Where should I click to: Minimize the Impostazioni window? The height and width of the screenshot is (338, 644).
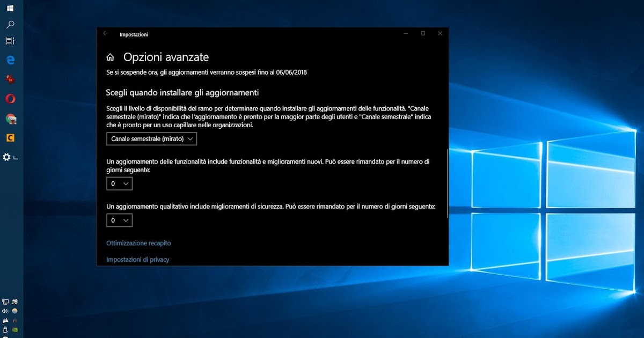click(406, 34)
